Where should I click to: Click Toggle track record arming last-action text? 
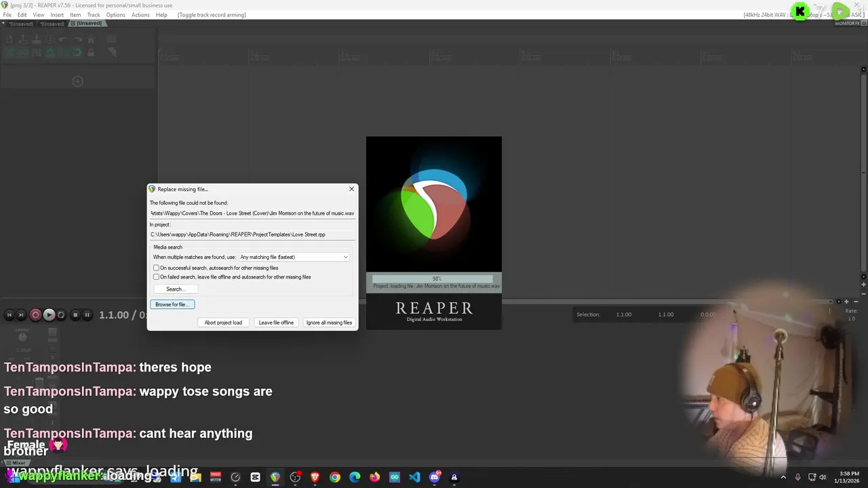tap(212, 15)
